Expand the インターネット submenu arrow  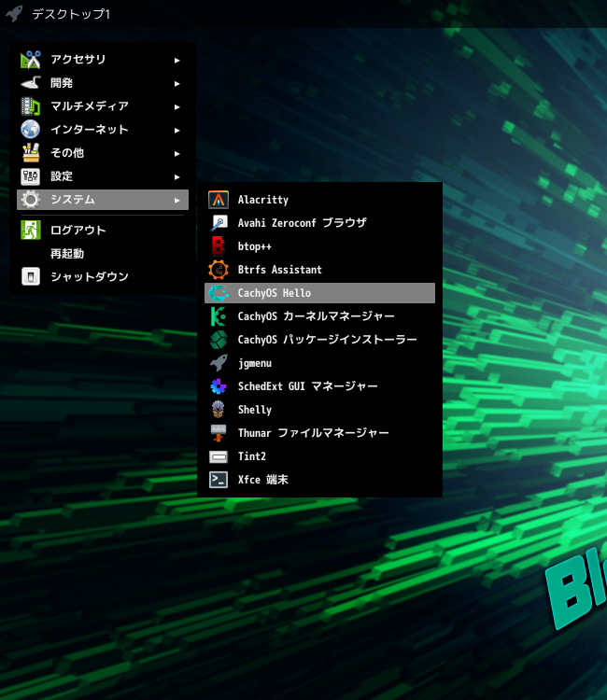pyautogui.click(x=176, y=131)
